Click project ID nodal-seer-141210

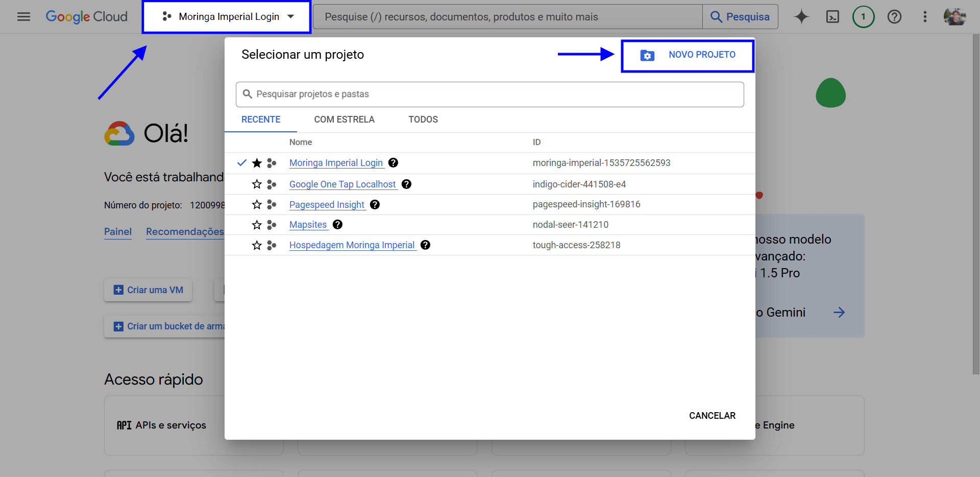[x=571, y=225]
